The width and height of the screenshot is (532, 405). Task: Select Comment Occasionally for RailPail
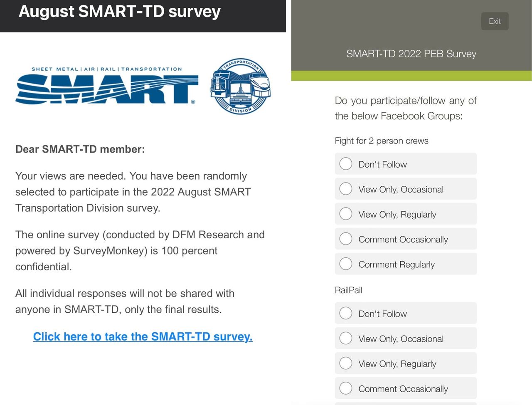(x=346, y=388)
